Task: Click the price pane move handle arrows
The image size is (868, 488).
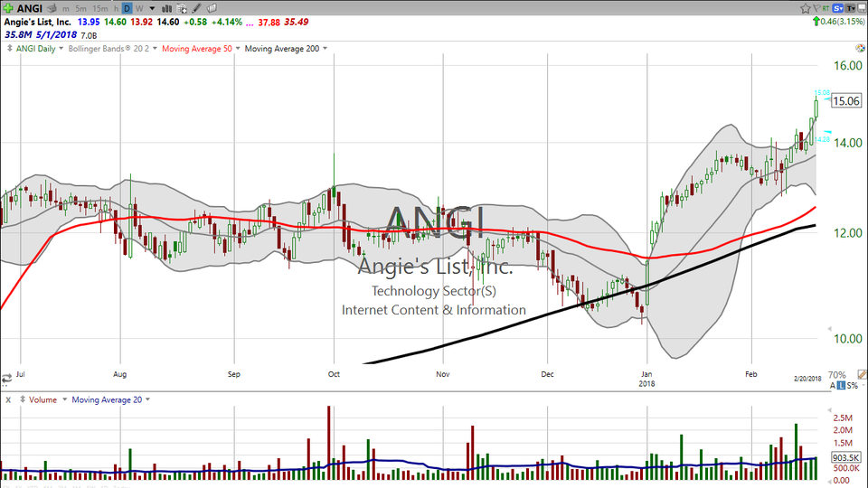Action: pyautogui.click(x=9, y=49)
